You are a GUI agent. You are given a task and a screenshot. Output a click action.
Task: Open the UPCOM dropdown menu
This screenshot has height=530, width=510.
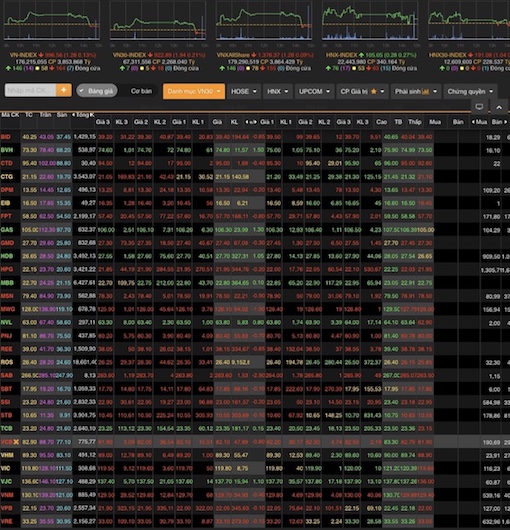(314, 91)
